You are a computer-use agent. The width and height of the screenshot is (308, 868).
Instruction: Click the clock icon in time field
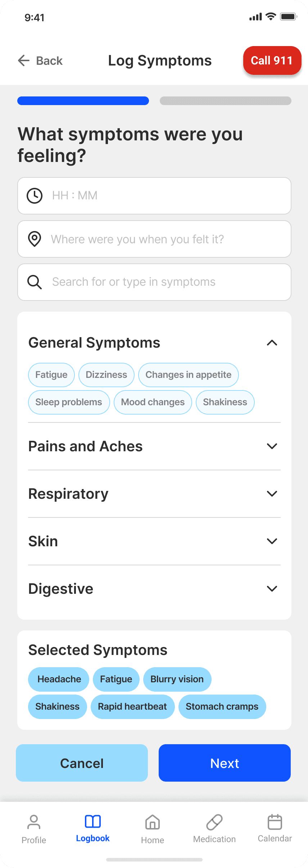point(35,196)
